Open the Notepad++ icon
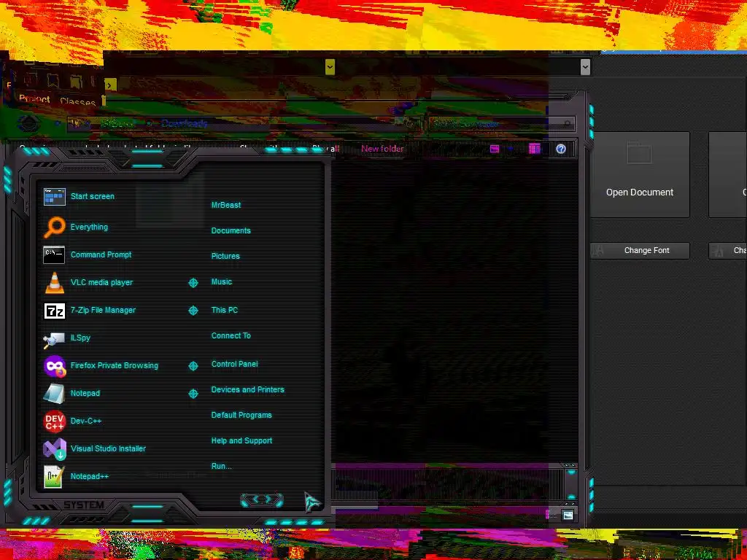The width and height of the screenshot is (747, 560). tap(53, 477)
